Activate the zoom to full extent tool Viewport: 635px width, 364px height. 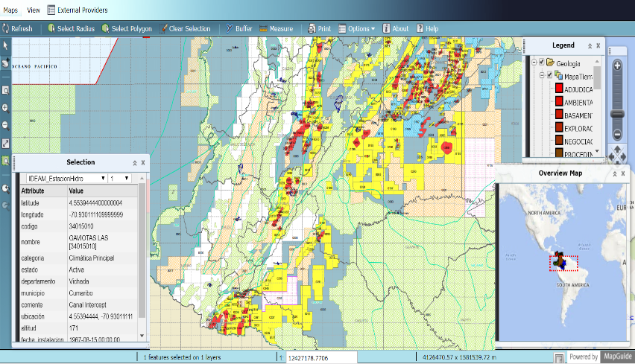coord(6,143)
